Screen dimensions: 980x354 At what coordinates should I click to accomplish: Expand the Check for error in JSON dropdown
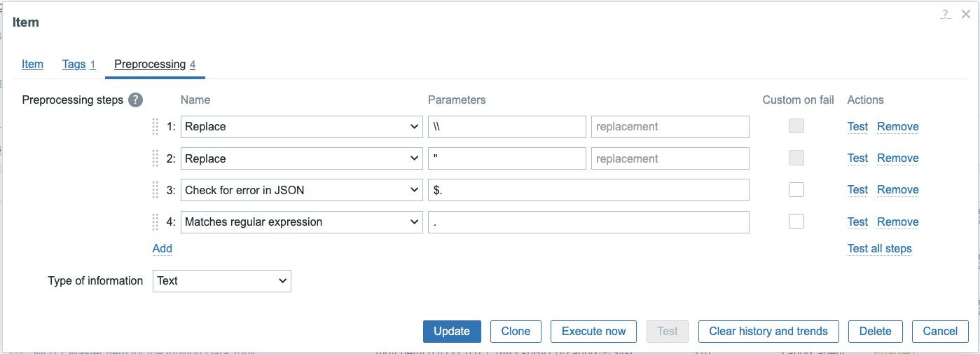pos(302,190)
